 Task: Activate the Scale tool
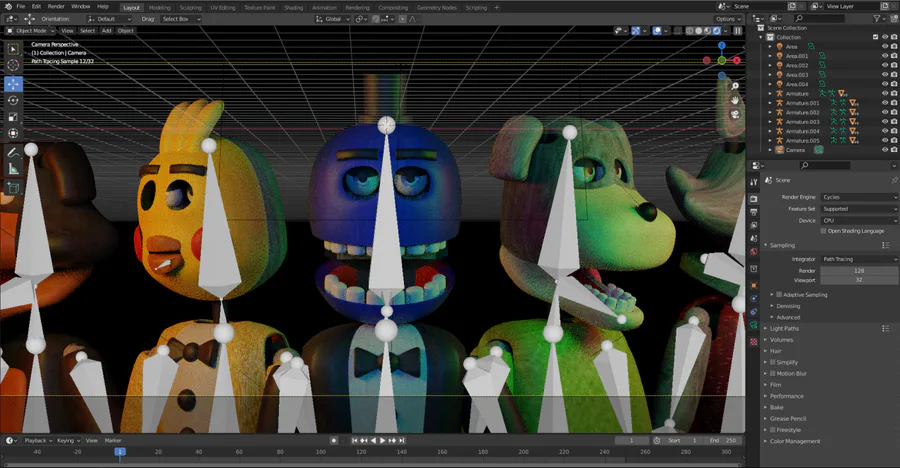(13, 117)
